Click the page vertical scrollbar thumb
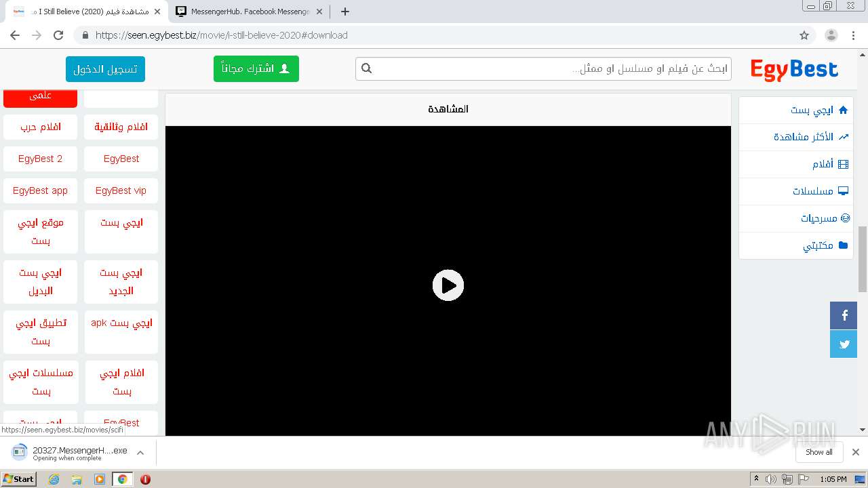This screenshot has height=488, width=868. tap(863, 260)
